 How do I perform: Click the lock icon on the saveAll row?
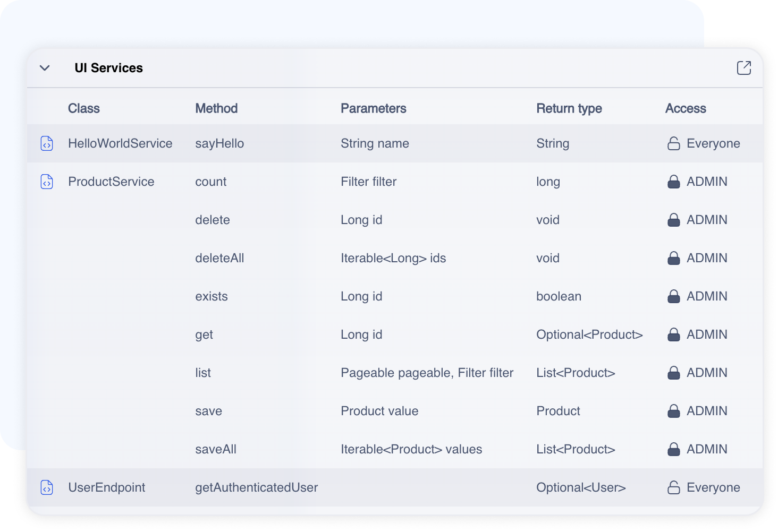click(673, 449)
